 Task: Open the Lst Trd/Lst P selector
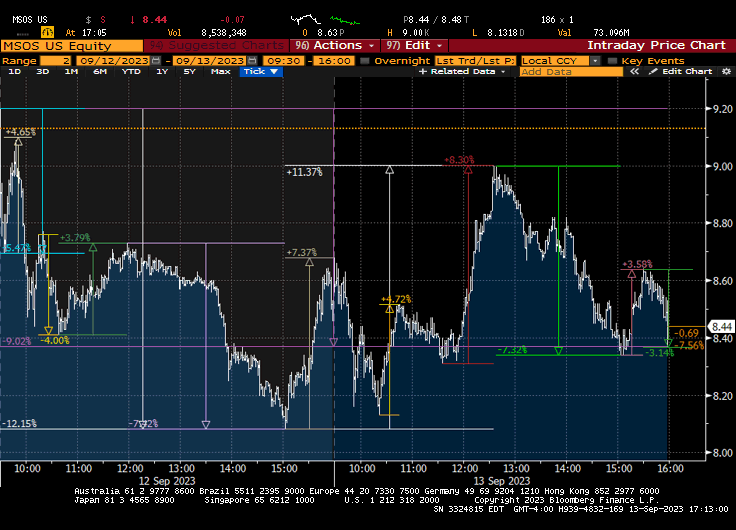click(475, 61)
